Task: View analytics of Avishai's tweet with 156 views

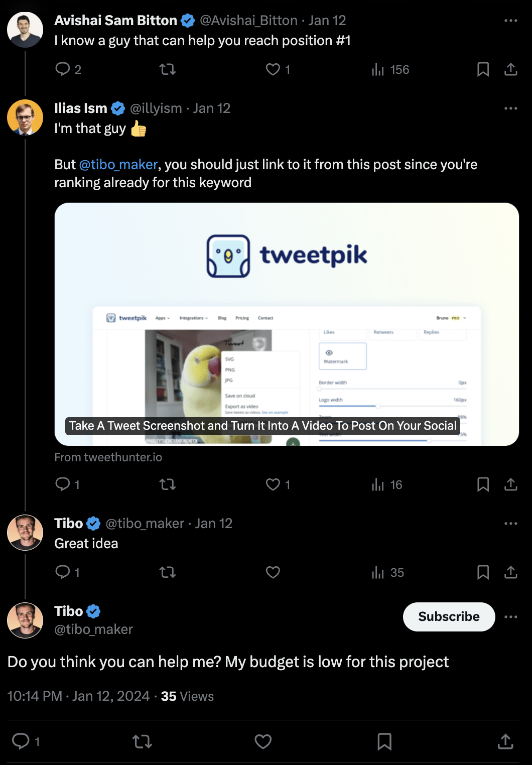Action: tap(390, 69)
